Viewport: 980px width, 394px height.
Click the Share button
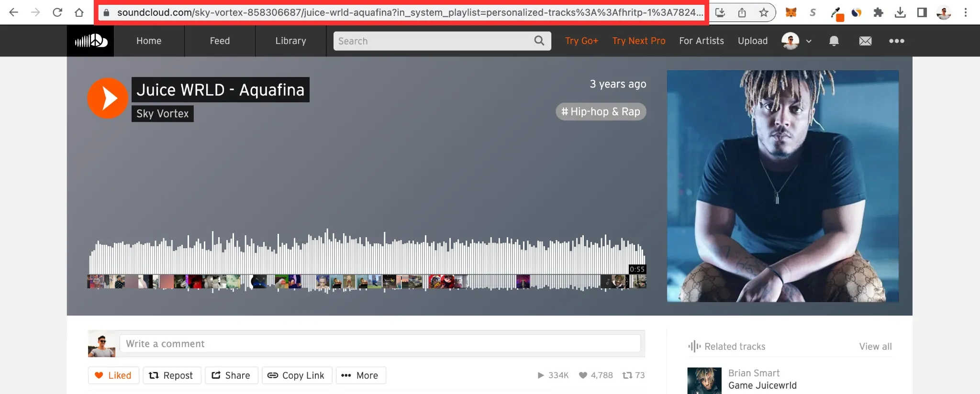(x=232, y=375)
